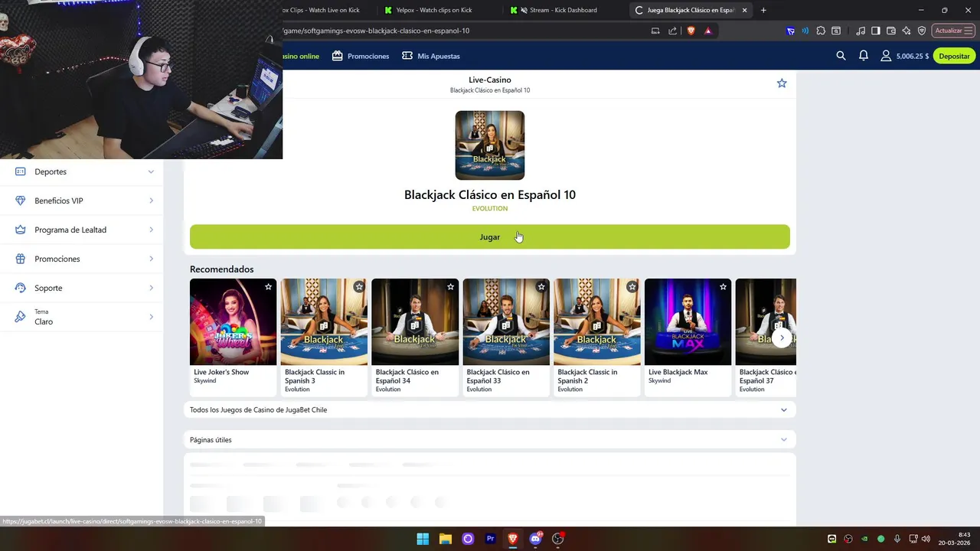Open Programa de Lealtad in sidebar
Viewport: 980px width, 551px height.
coord(82,230)
